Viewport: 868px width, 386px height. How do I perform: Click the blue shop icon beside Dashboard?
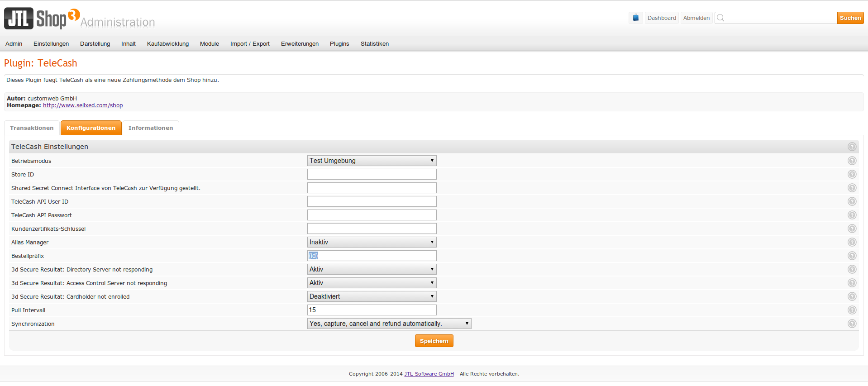pos(635,18)
